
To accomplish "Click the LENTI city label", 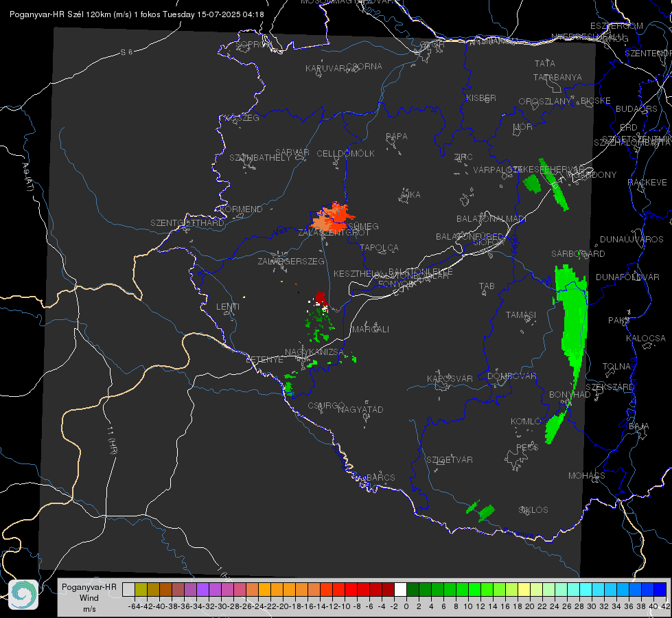I will click(228, 307).
